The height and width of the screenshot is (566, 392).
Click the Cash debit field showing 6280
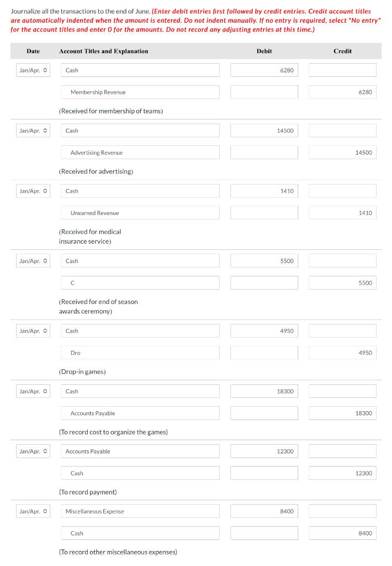pyautogui.click(x=264, y=70)
